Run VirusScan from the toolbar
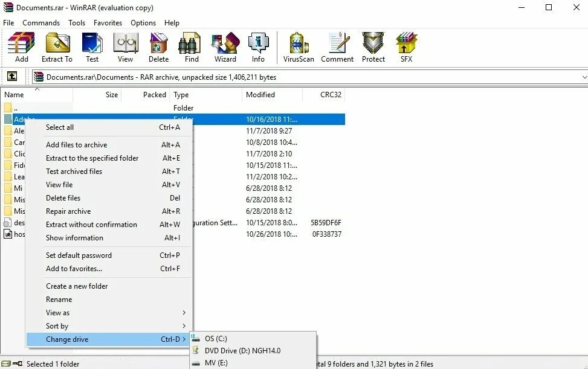588x369 pixels. [x=299, y=47]
